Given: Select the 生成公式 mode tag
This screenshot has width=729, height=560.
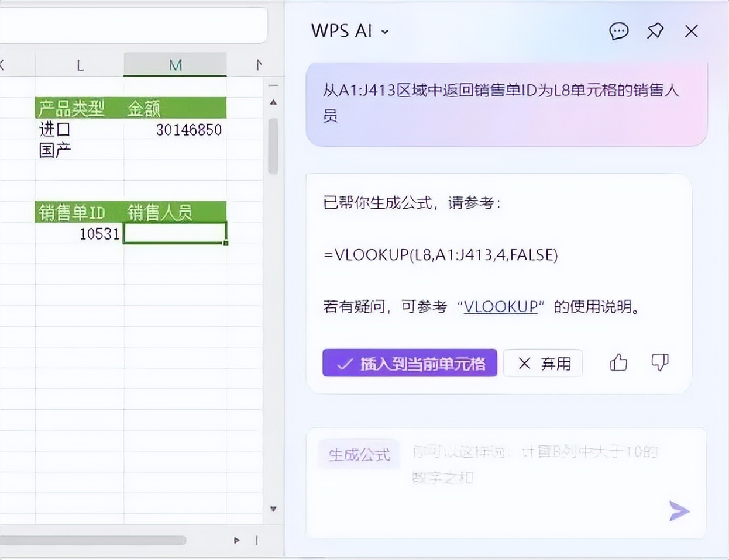Looking at the screenshot, I should (359, 454).
